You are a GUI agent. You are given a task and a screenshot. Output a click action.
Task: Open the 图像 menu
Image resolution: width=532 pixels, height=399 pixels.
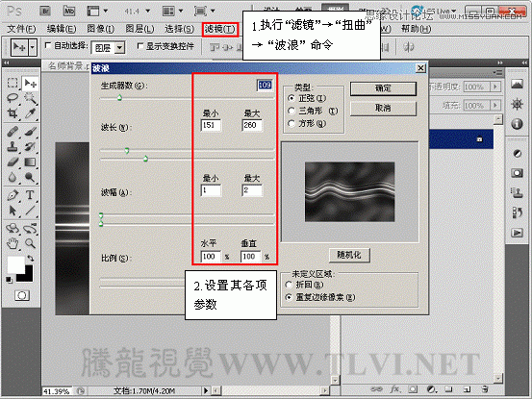101,29
